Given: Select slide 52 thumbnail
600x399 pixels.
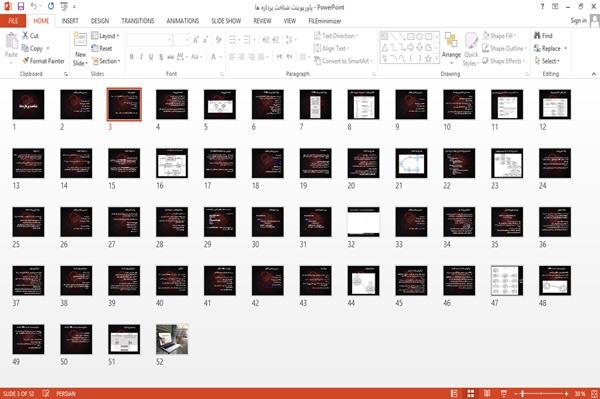Looking at the screenshot, I should point(172,339).
